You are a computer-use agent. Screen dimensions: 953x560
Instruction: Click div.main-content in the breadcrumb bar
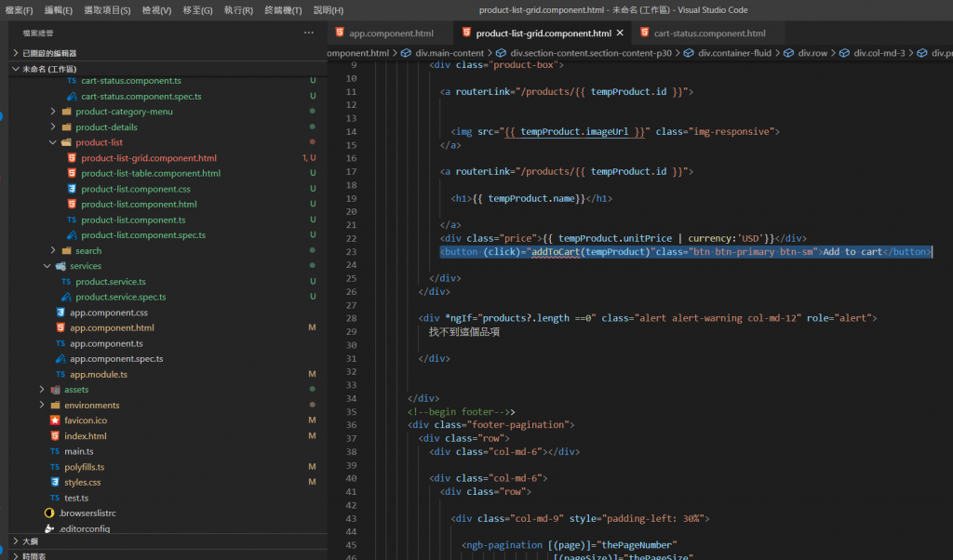[x=449, y=53]
